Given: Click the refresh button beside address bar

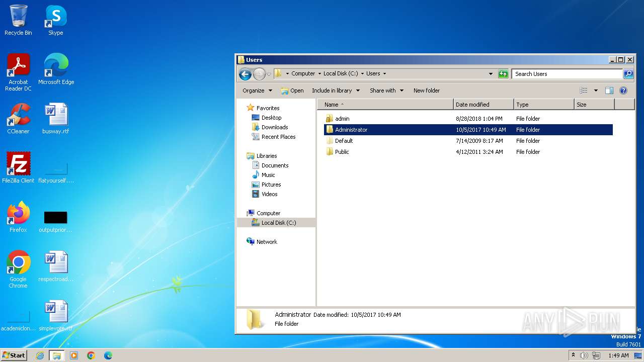Looking at the screenshot, I should pos(503,74).
